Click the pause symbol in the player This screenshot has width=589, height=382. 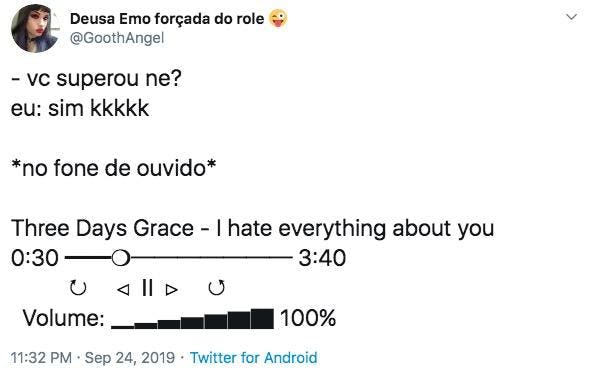coord(148,288)
